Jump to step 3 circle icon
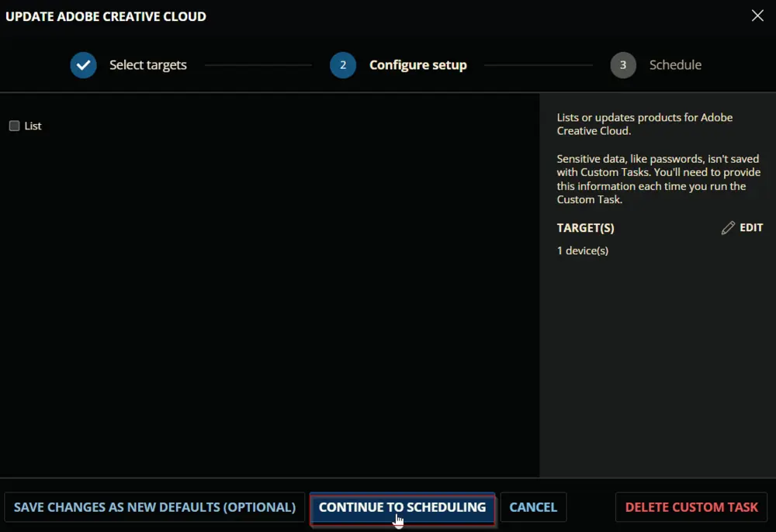Screen dimensions: 776x532 click(623, 65)
